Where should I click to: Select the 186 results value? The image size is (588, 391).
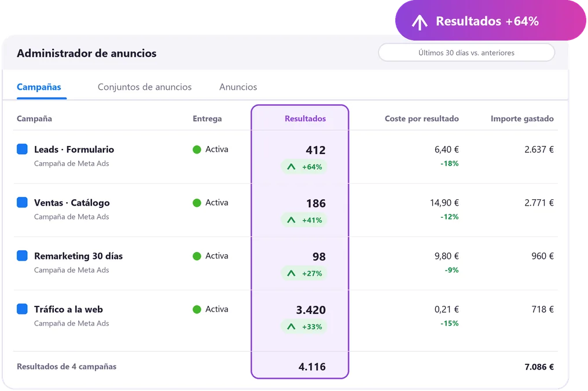[x=316, y=203]
